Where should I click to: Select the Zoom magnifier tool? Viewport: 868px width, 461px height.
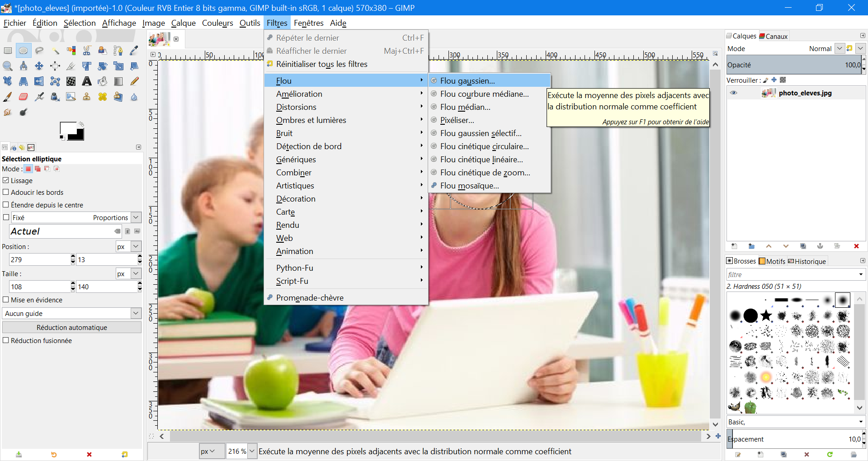point(8,66)
